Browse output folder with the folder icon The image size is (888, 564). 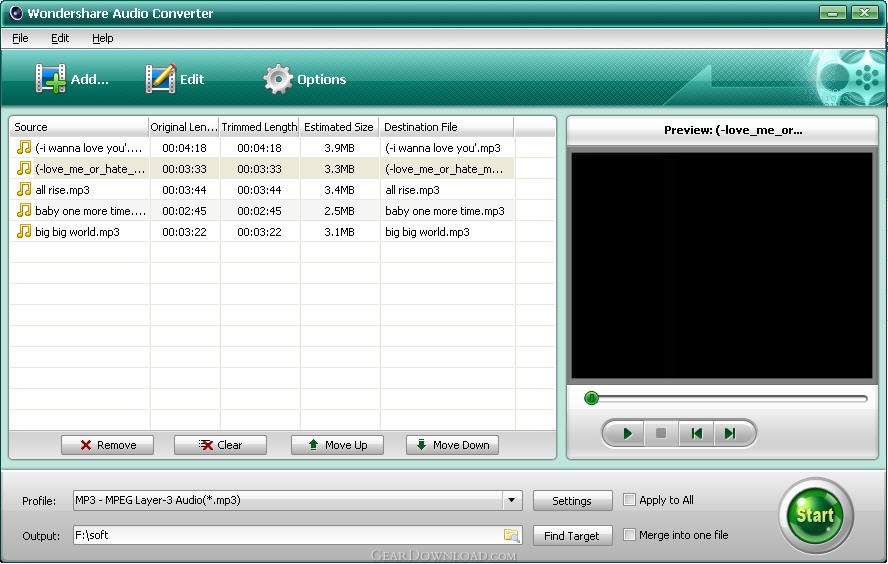[x=511, y=535]
